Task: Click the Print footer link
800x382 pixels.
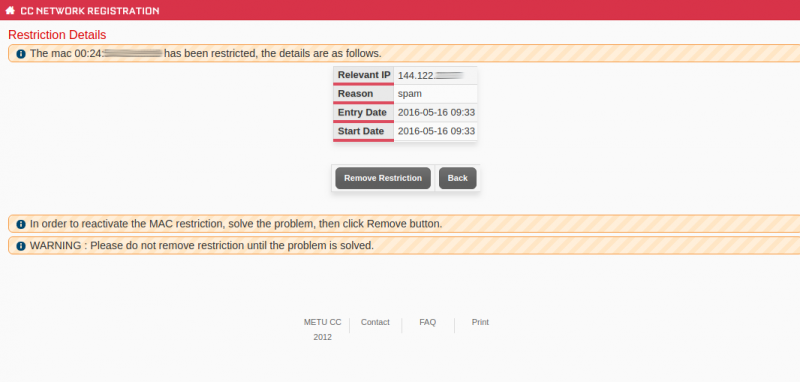Action: point(480,322)
